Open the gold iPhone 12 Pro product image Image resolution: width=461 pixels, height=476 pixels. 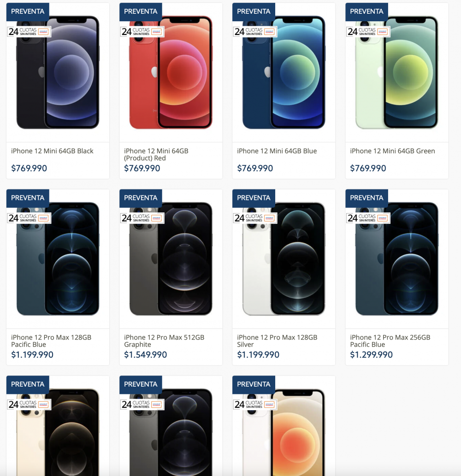click(58, 432)
